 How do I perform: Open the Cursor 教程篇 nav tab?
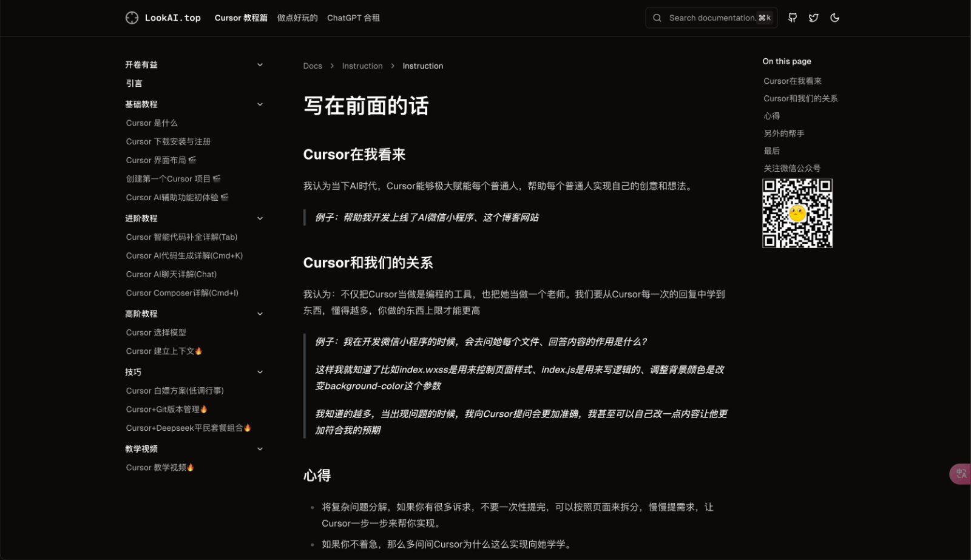241,18
